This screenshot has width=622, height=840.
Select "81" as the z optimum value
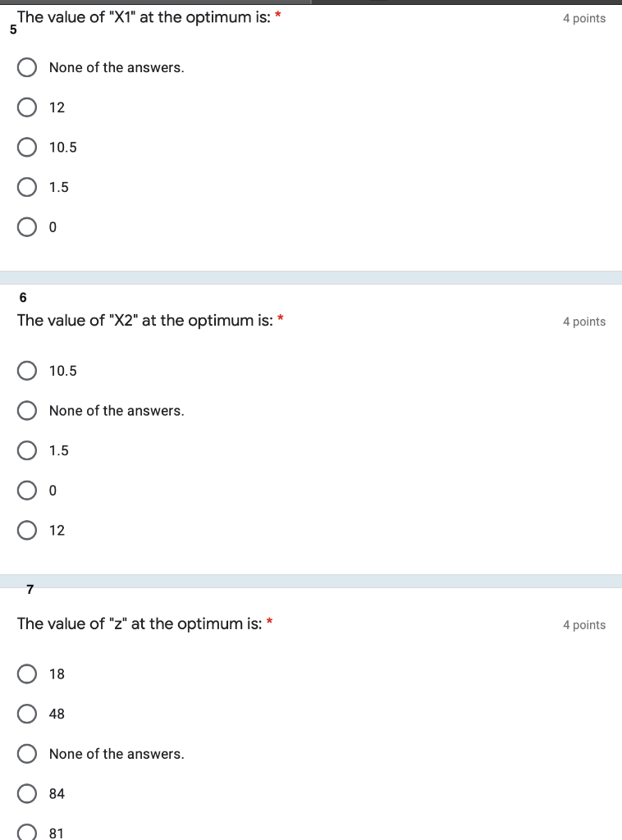click(x=27, y=832)
